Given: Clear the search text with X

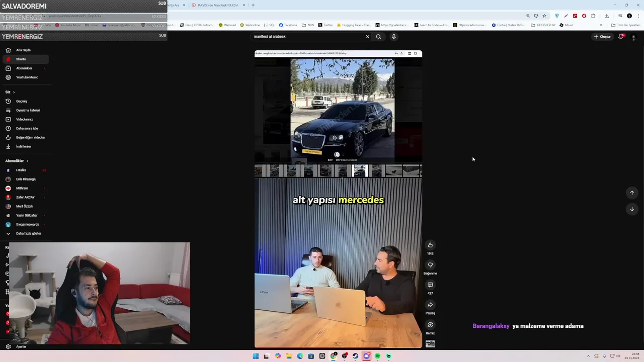Looking at the screenshot, I should click(367, 36).
